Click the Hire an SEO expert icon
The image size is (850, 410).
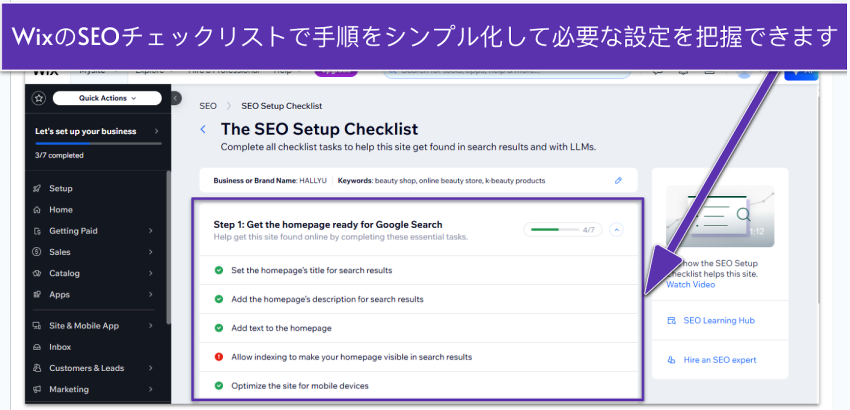tap(672, 360)
